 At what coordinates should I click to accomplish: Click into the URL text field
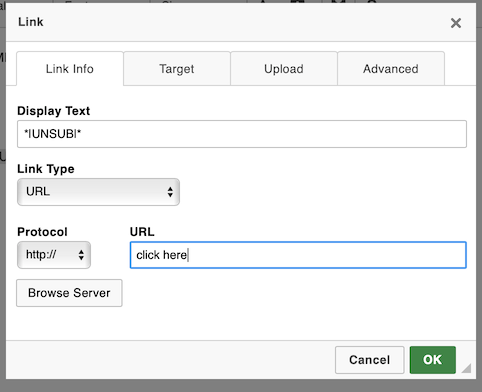click(298, 255)
